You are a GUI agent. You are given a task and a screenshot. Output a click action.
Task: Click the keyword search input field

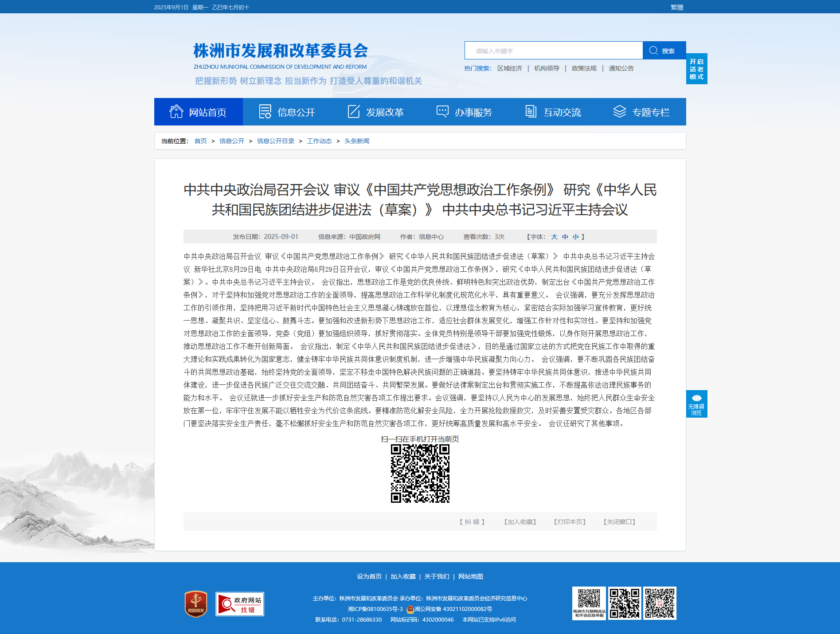click(x=554, y=51)
